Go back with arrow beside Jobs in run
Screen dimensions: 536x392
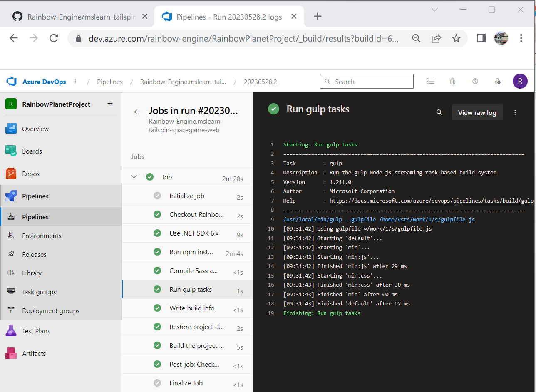coord(137,112)
